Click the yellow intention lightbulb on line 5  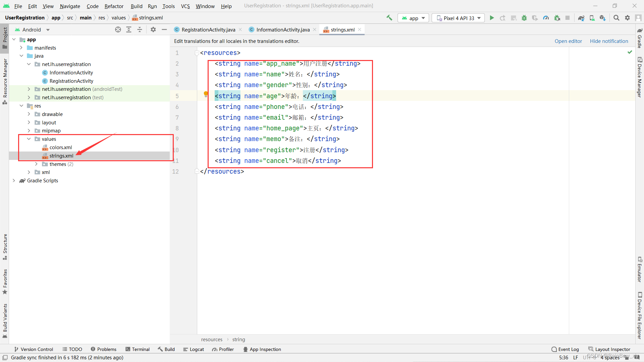click(206, 94)
